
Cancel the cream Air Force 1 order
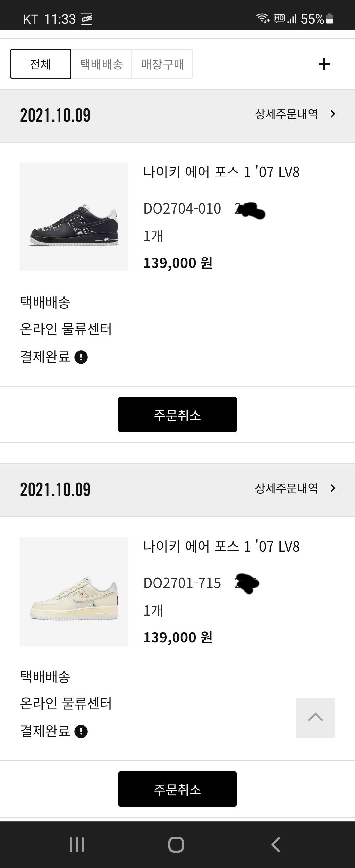177,789
